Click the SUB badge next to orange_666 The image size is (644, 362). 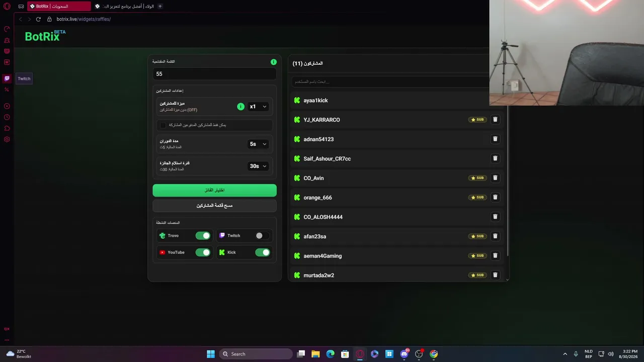coord(477,198)
